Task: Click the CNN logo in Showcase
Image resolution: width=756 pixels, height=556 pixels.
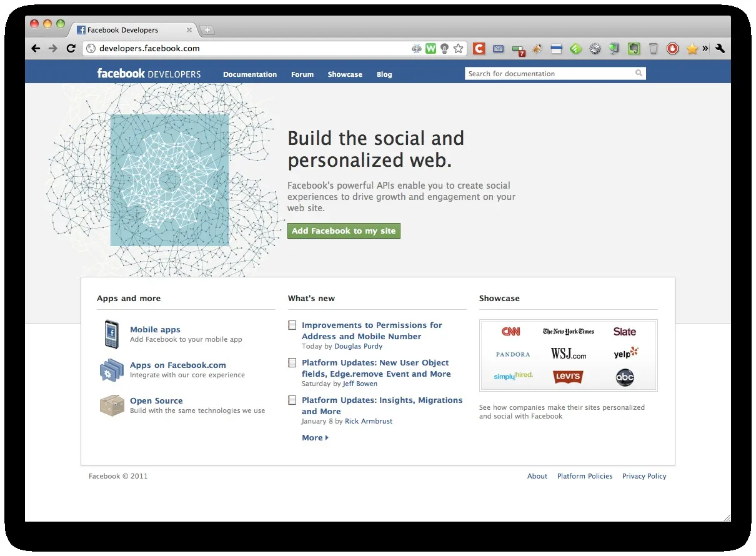Action: click(x=511, y=332)
